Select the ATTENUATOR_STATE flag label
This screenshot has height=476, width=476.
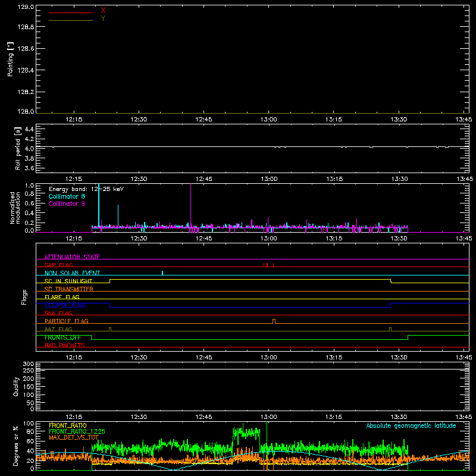tap(72, 257)
